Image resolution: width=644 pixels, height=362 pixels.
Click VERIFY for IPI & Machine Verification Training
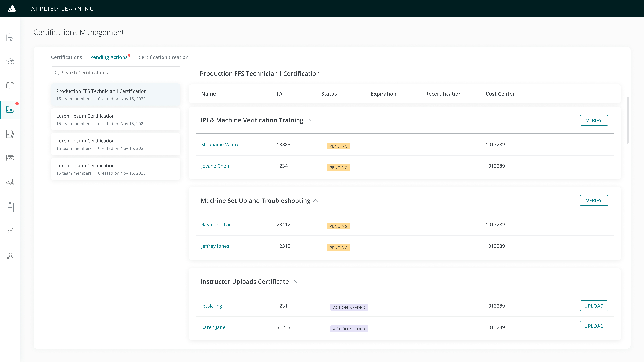tap(594, 120)
